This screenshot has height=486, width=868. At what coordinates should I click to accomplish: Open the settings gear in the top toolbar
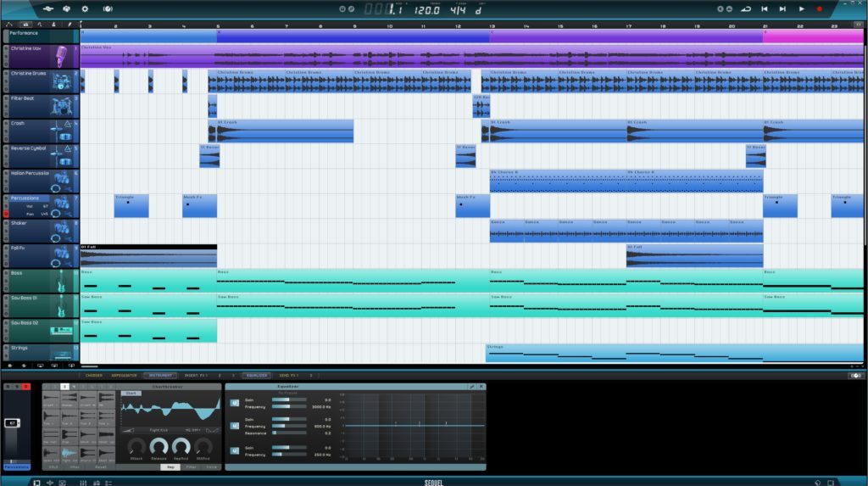click(x=85, y=8)
